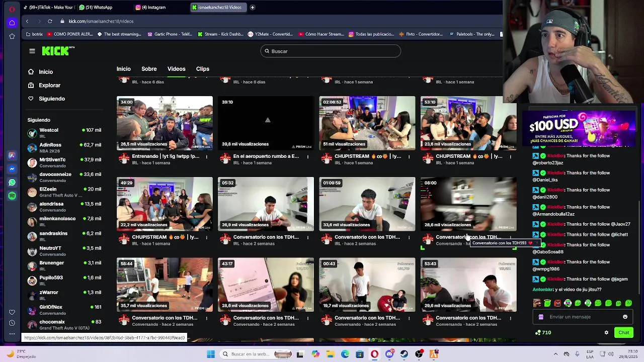Open emoji picker in message box
Image resolution: width=644 pixels, height=362 pixels.
pyautogui.click(x=625, y=317)
